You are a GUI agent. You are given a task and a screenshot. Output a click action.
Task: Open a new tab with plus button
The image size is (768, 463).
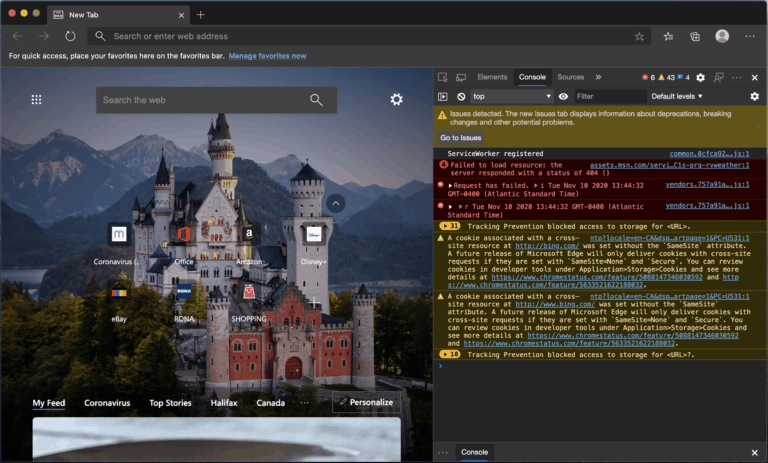pos(201,15)
